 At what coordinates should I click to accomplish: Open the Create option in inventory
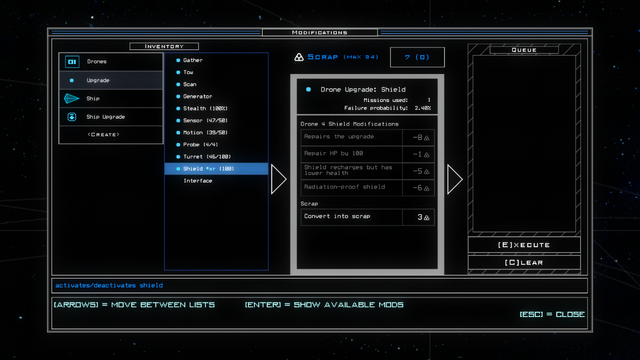click(x=111, y=134)
